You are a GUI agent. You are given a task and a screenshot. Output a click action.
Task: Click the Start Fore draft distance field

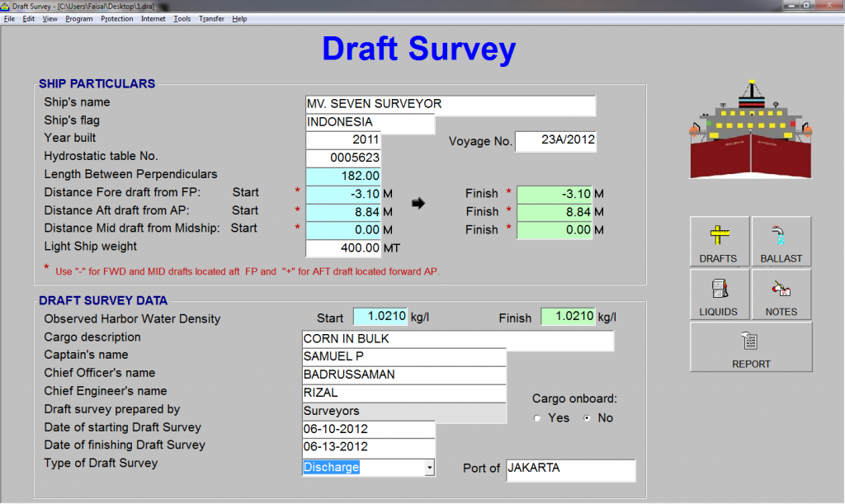point(343,195)
